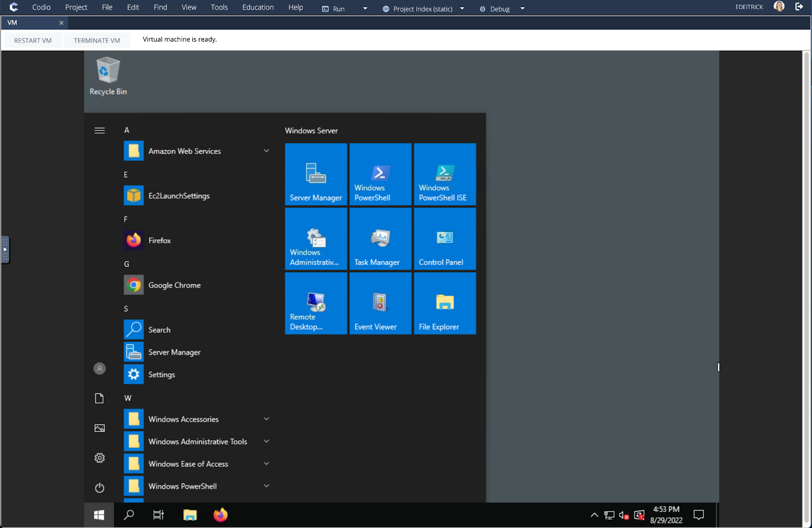Launch the Event Viewer tile
This screenshot has height=528, width=812.
(x=380, y=303)
